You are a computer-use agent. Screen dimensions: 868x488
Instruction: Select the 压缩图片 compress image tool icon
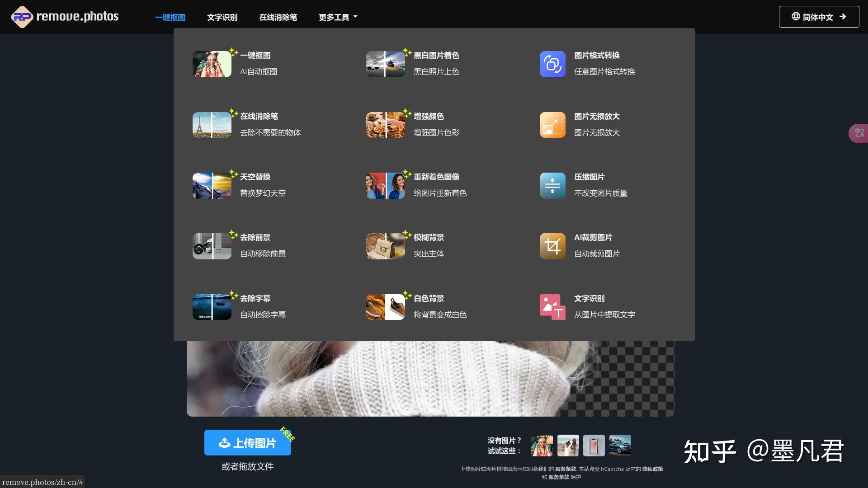tap(552, 185)
